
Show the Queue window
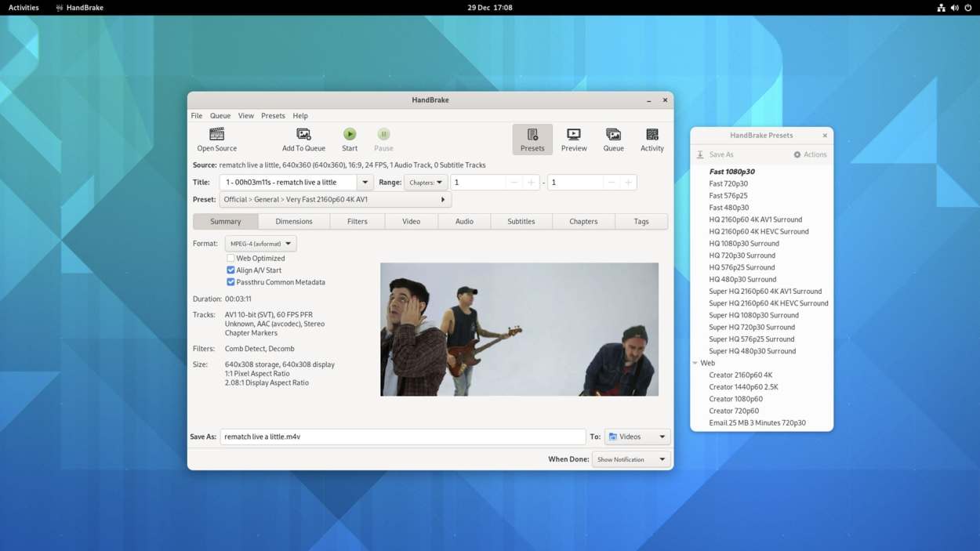(613, 140)
